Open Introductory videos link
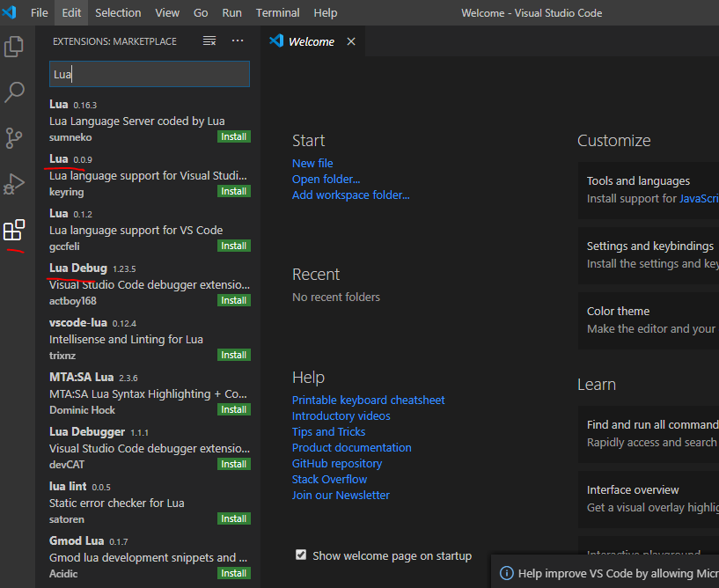Viewport: 719px width, 588px height. pos(341,416)
